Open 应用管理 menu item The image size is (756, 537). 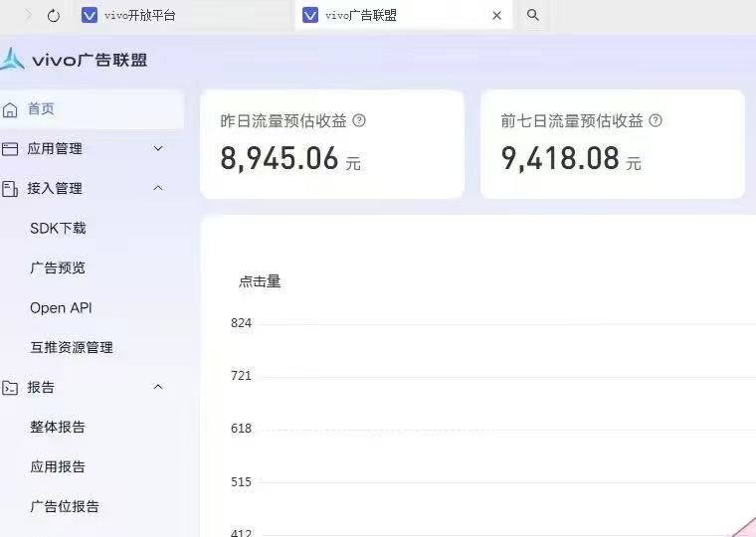pos(55,149)
